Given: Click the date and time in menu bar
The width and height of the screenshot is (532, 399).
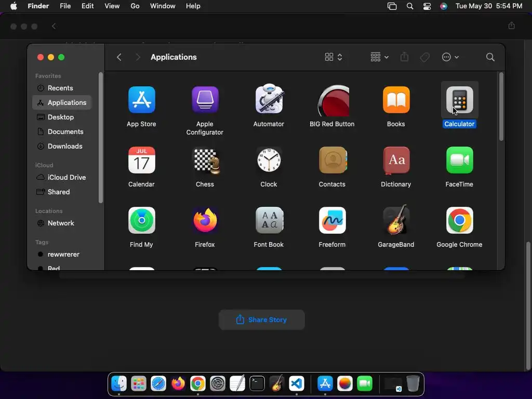Looking at the screenshot, I should tap(488, 6).
